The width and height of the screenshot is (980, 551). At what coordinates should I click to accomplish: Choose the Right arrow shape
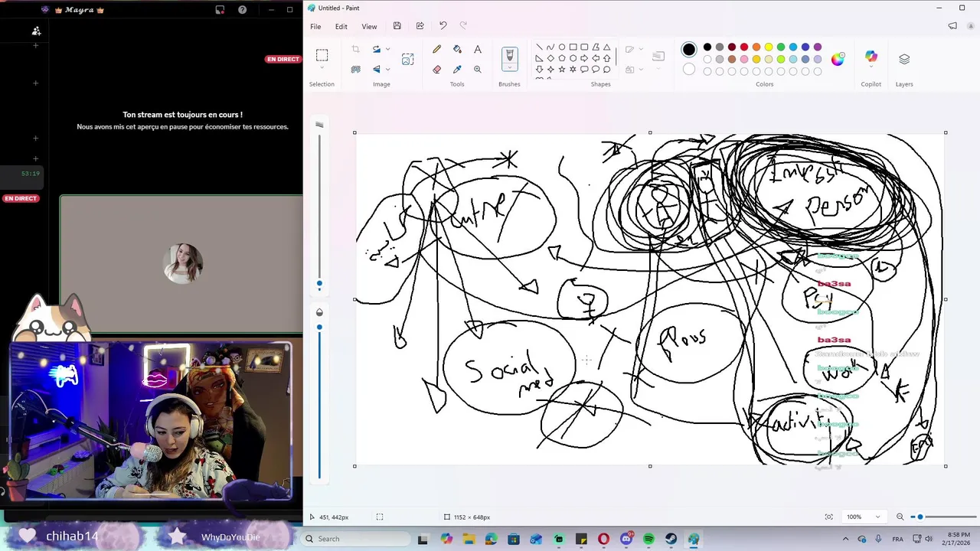pyautogui.click(x=584, y=58)
